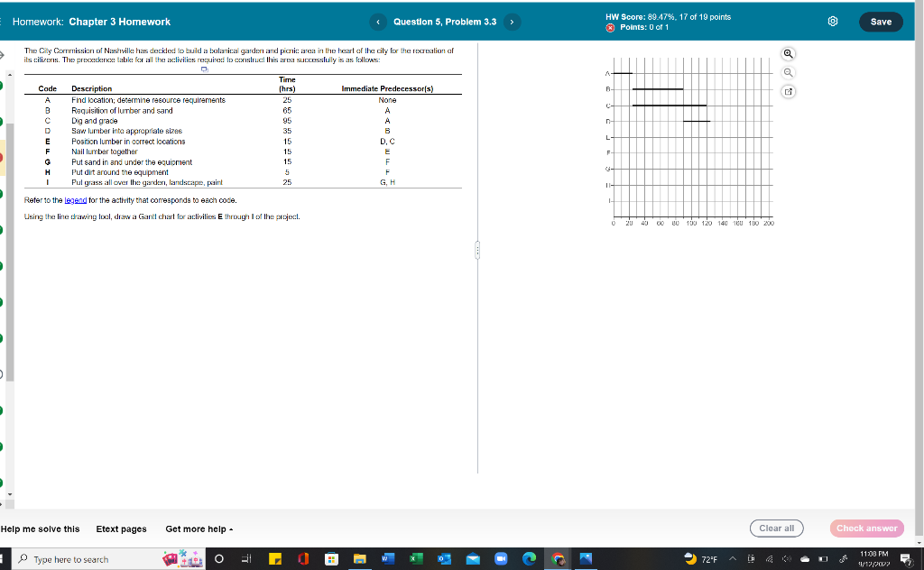The image size is (924, 570).
Task: Click the Save button
Action: [881, 21]
